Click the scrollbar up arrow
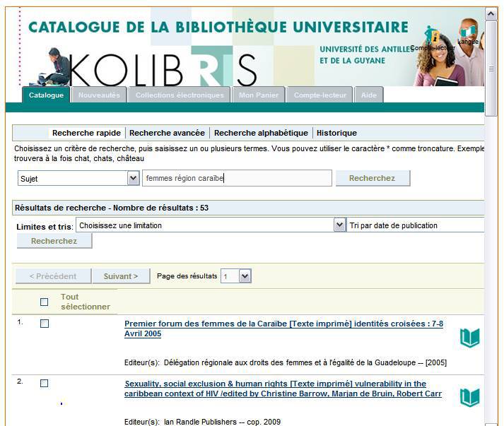This screenshot has height=426, width=504. point(491,13)
